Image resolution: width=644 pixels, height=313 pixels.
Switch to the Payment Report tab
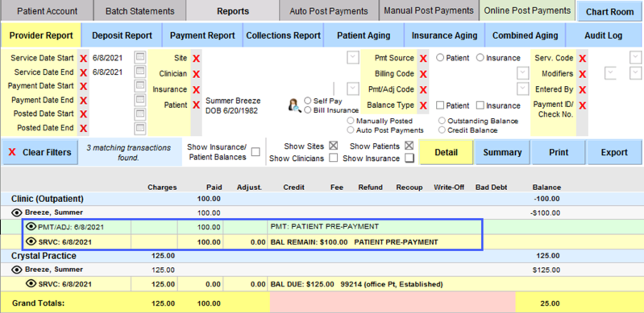[x=202, y=35]
